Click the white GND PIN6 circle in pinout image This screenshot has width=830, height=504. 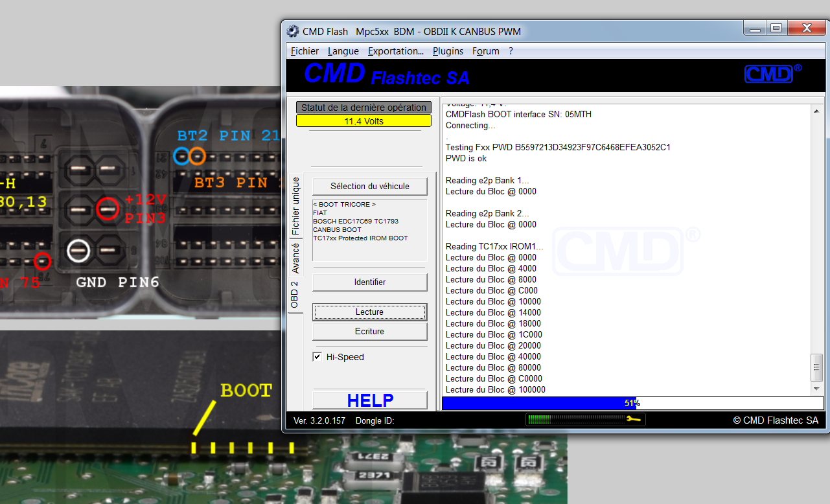click(78, 250)
